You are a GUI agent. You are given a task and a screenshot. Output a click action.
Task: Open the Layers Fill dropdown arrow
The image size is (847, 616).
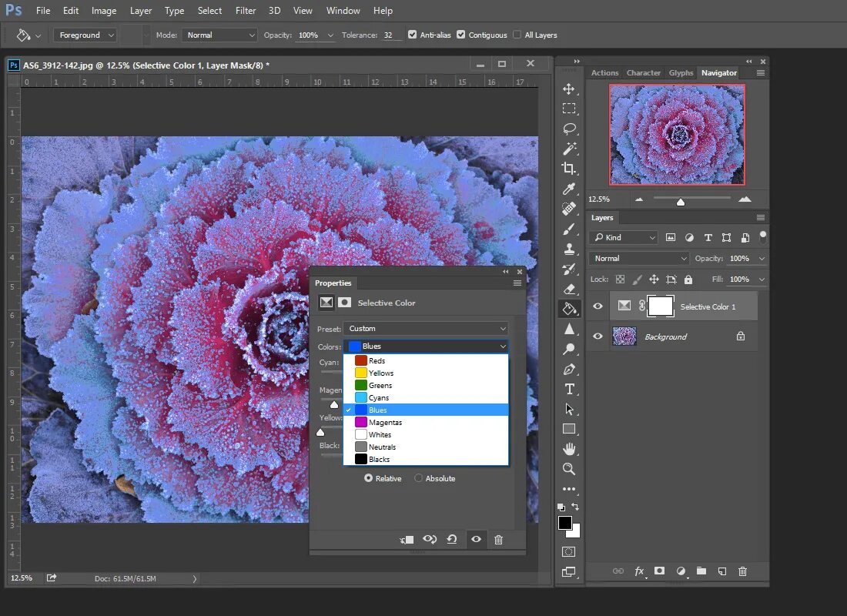click(762, 280)
